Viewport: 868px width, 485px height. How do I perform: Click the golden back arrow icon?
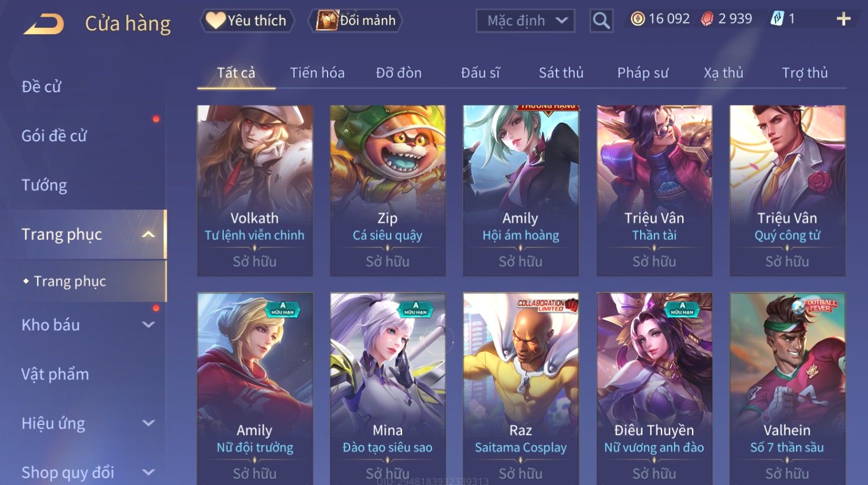pos(44,24)
